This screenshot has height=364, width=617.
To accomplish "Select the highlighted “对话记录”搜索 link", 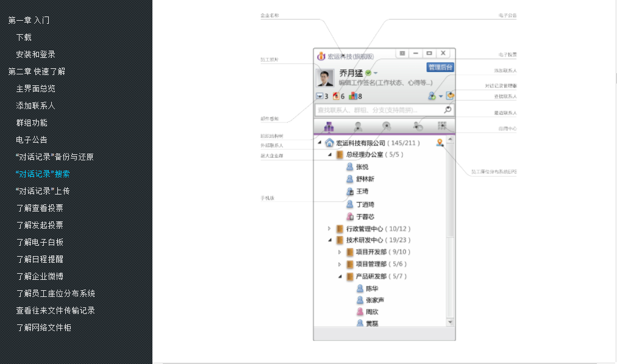I will (43, 174).
